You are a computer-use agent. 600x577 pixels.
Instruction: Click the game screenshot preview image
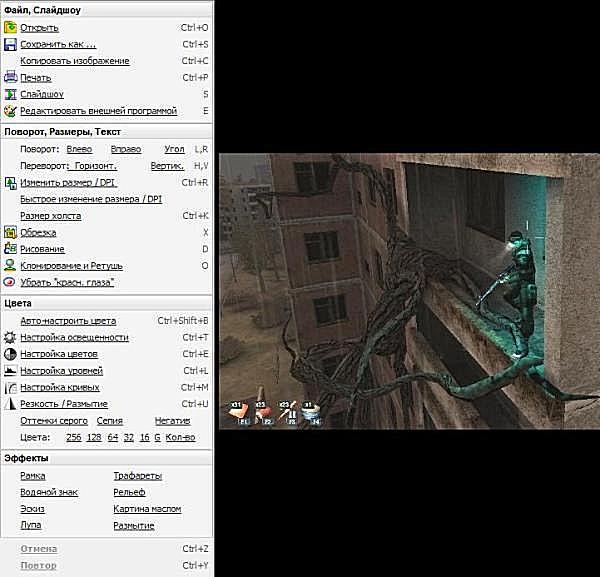point(409,290)
